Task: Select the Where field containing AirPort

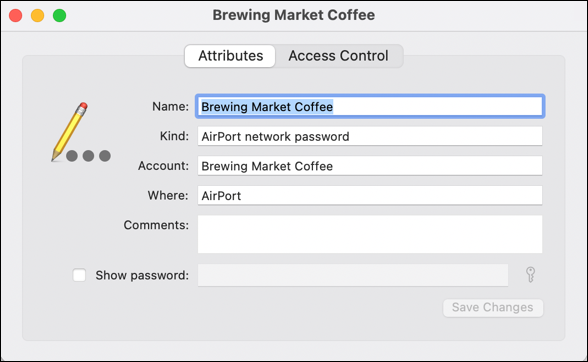Action: (x=370, y=195)
